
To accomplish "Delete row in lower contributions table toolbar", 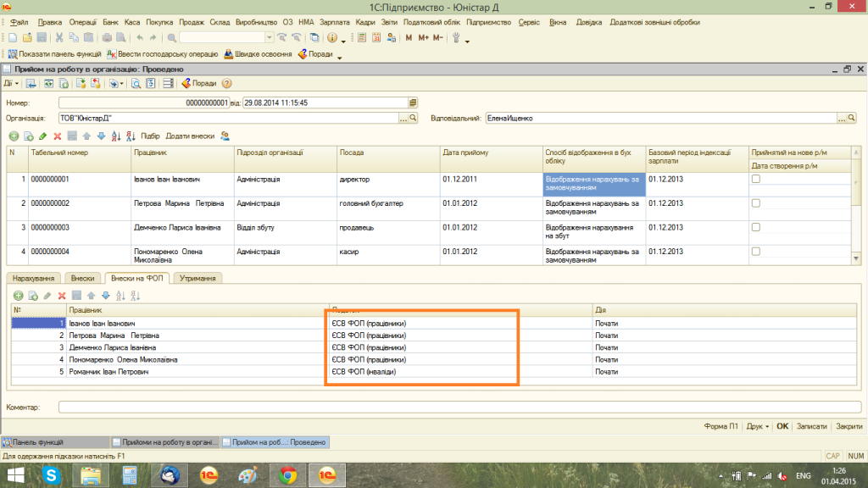I will [x=62, y=296].
